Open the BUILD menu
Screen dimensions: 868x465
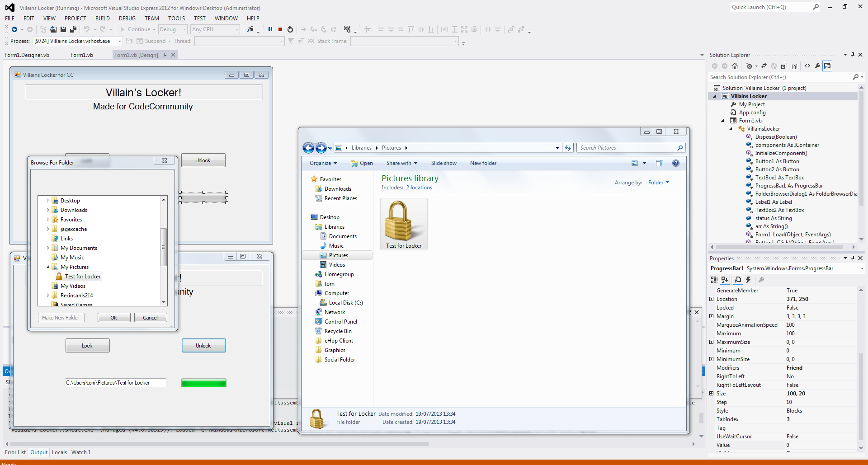click(x=103, y=19)
